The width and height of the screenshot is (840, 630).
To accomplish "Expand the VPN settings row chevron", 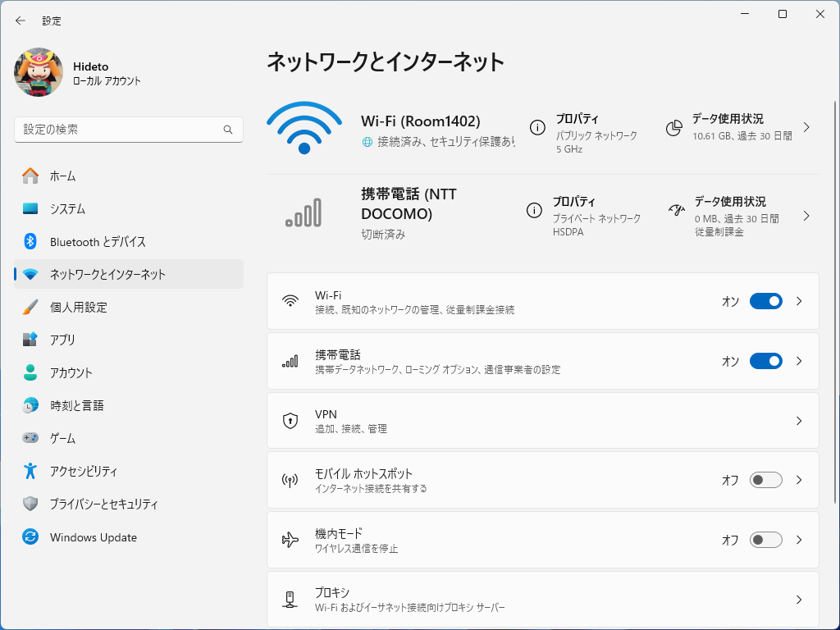I will point(798,421).
